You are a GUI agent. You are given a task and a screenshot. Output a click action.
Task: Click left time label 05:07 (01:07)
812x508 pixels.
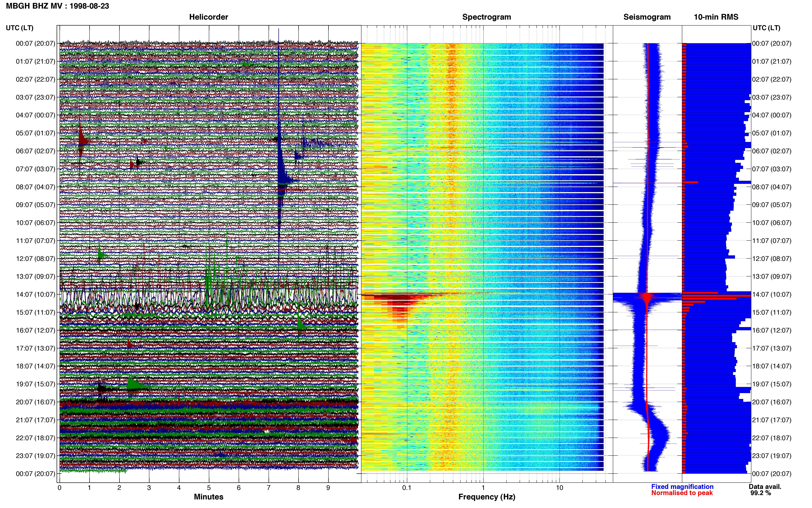click(x=35, y=133)
